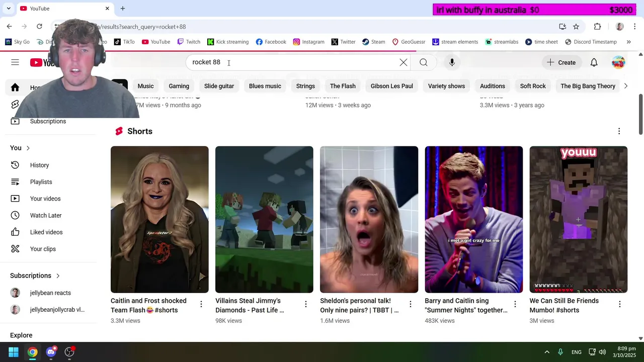
Task: Show hidden system tray icons
Action: (x=547, y=352)
